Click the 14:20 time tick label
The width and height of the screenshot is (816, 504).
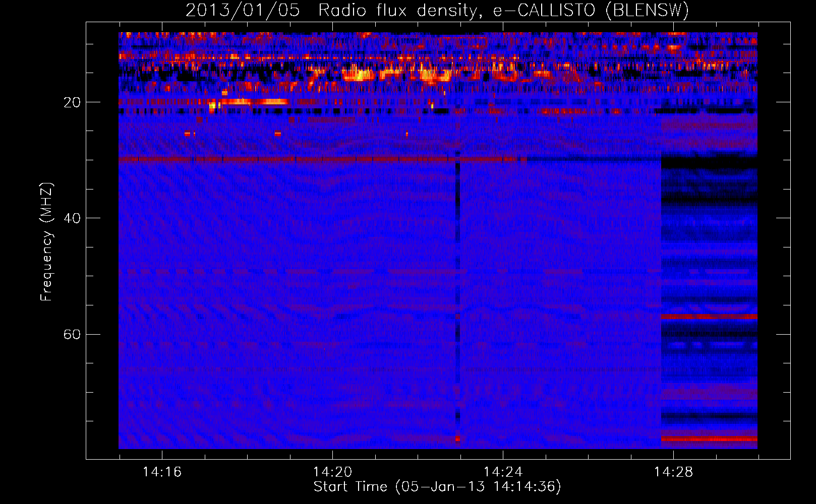pos(332,472)
